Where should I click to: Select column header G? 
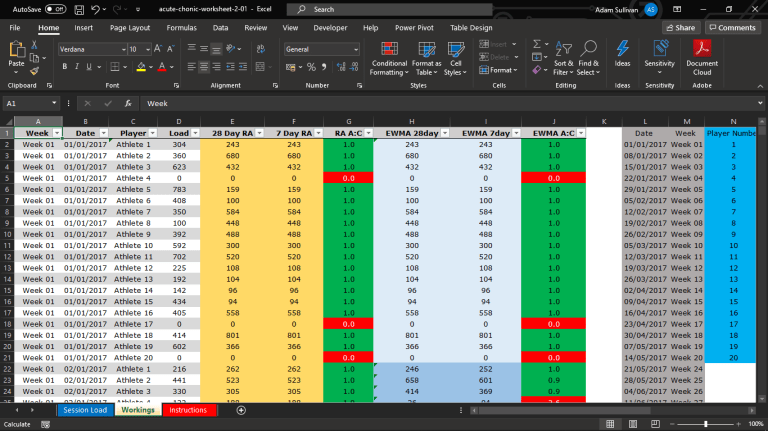coord(348,121)
